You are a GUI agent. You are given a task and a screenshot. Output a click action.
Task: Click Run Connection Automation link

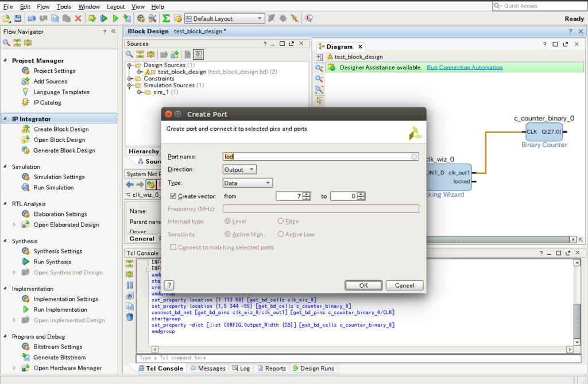[465, 68]
